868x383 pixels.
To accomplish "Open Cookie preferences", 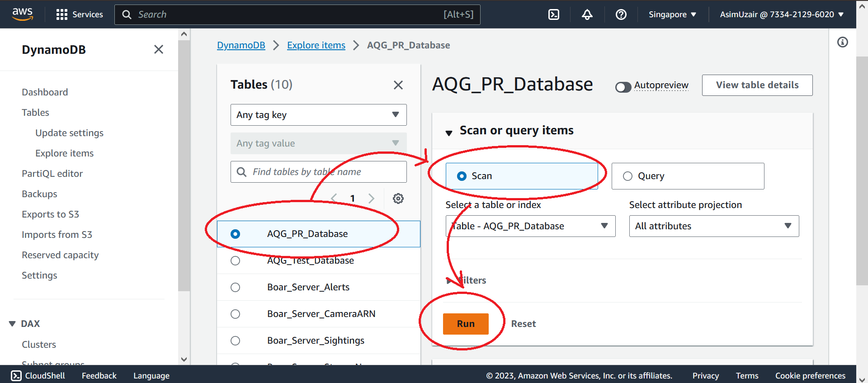I will pyautogui.click(x=810, y=376).
